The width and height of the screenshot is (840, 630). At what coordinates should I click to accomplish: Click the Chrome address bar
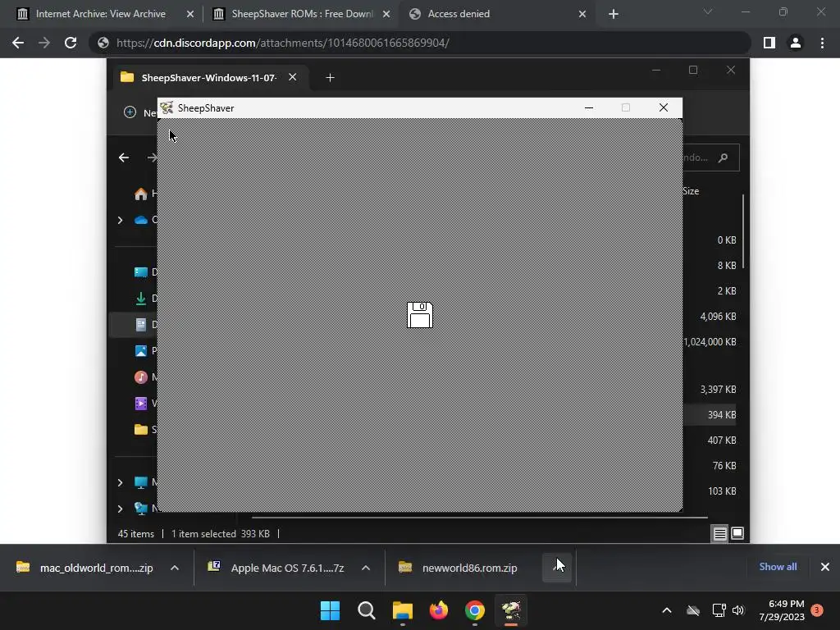click(x=421, y=43)
